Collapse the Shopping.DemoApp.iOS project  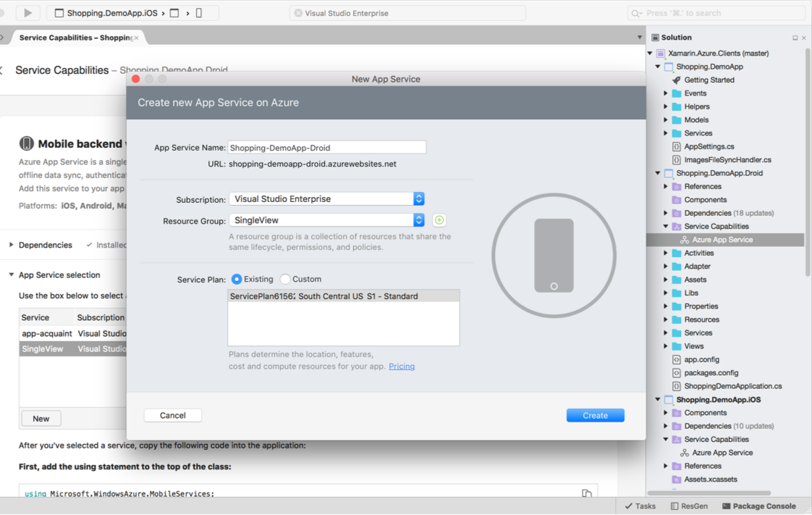point(658,400)
